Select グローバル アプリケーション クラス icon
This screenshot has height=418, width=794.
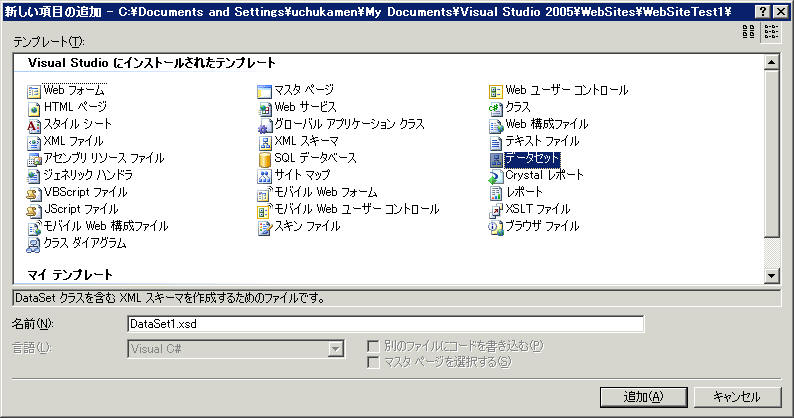tap(264, 126)
